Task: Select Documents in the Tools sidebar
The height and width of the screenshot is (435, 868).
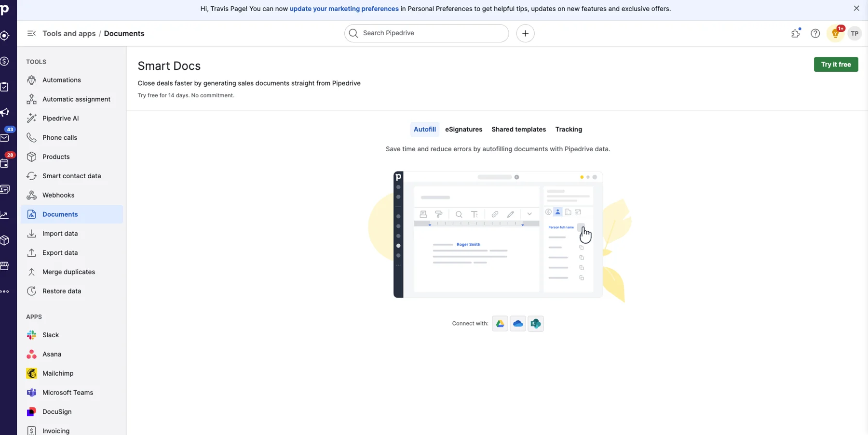Action: coord(72,214)
